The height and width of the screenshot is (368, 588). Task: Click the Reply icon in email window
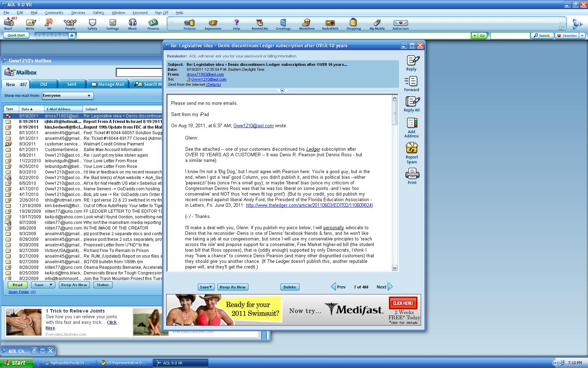412,63
